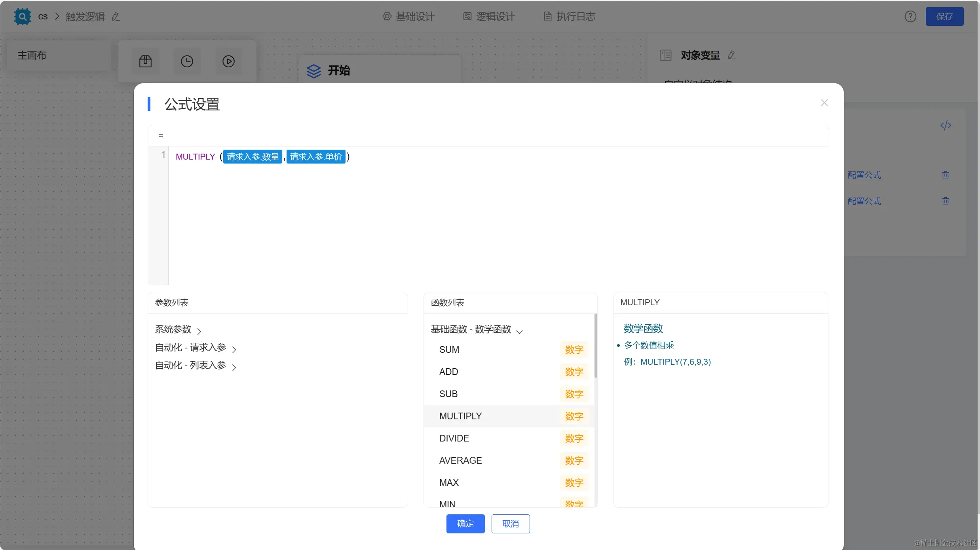
Task: Click the function list scrollbar
Action: point(595,345)
